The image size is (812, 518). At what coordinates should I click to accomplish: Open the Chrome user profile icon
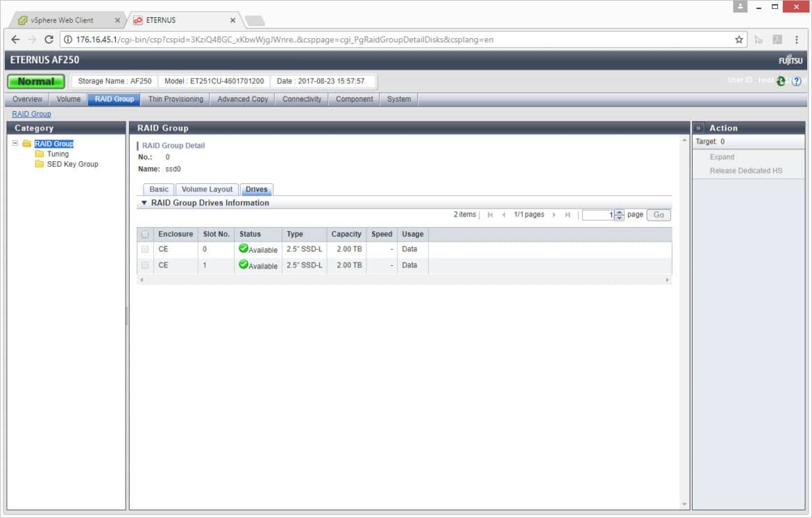740,6
